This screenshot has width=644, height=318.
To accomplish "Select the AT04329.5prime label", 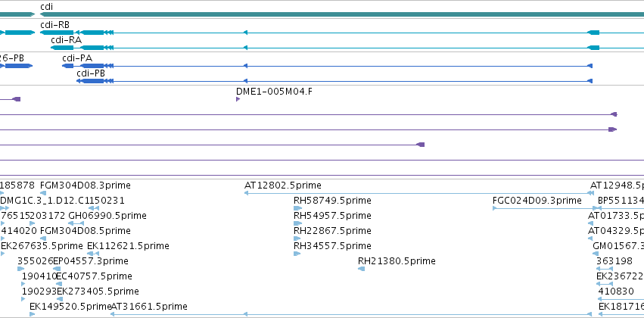I will coord(616,231).
